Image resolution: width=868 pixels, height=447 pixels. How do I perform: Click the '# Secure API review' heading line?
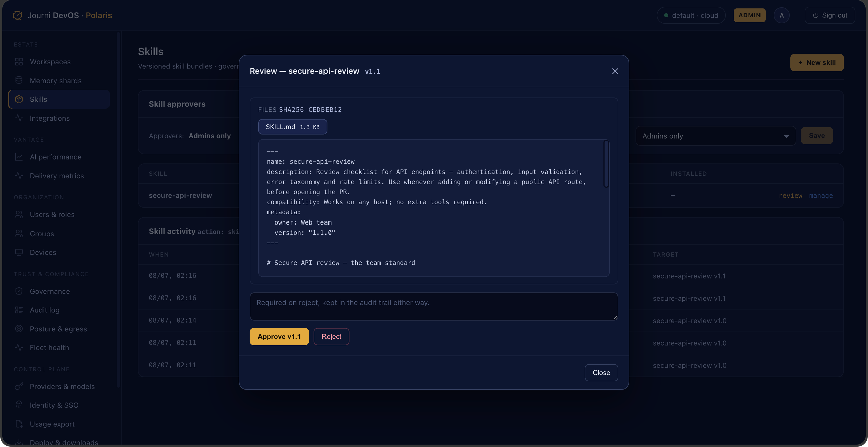click(x=341, y=263)
